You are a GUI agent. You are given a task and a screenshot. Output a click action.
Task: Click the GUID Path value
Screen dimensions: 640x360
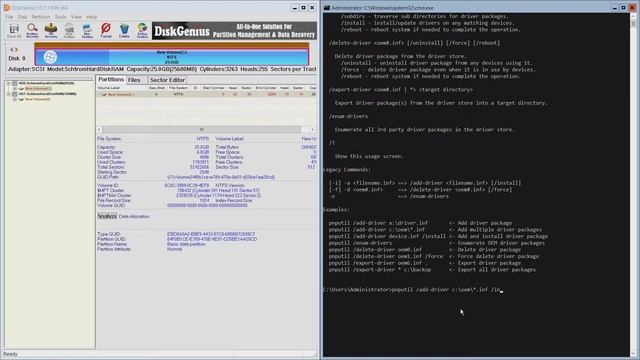tap(221, 178)
